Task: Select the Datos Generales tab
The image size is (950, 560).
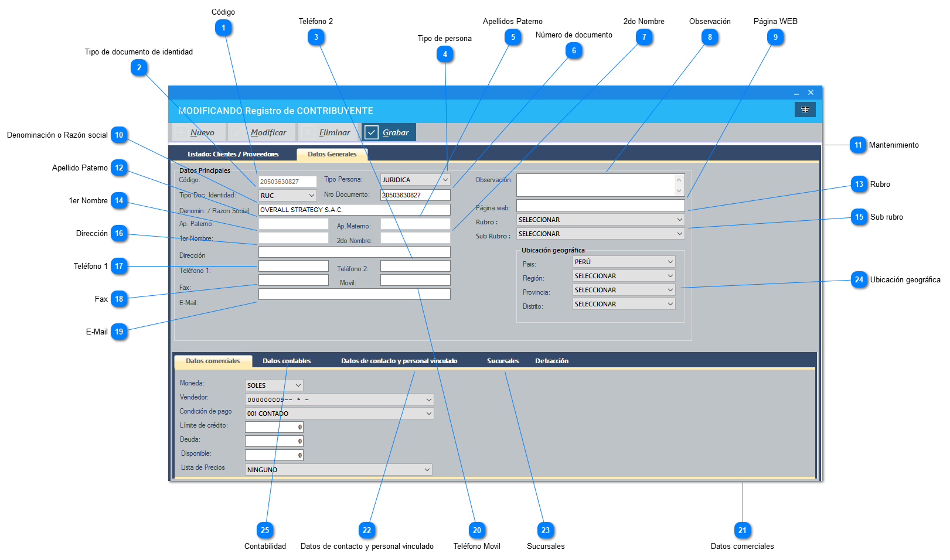Action: tap(332, 154)
